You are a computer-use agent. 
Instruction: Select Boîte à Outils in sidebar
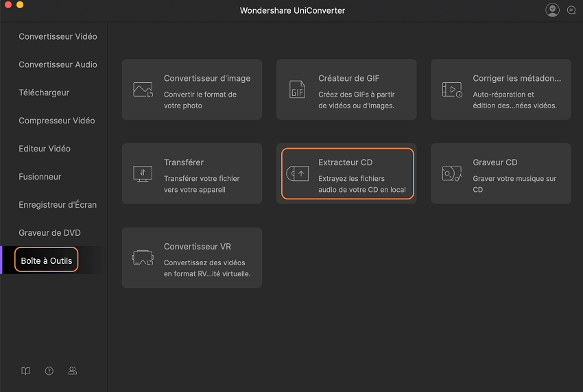coord(47,260)
